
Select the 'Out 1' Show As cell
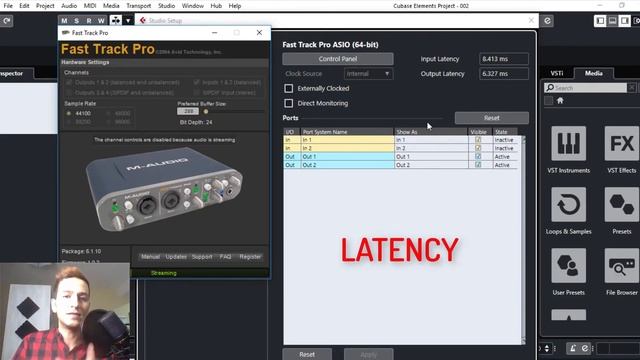[431, 156]
